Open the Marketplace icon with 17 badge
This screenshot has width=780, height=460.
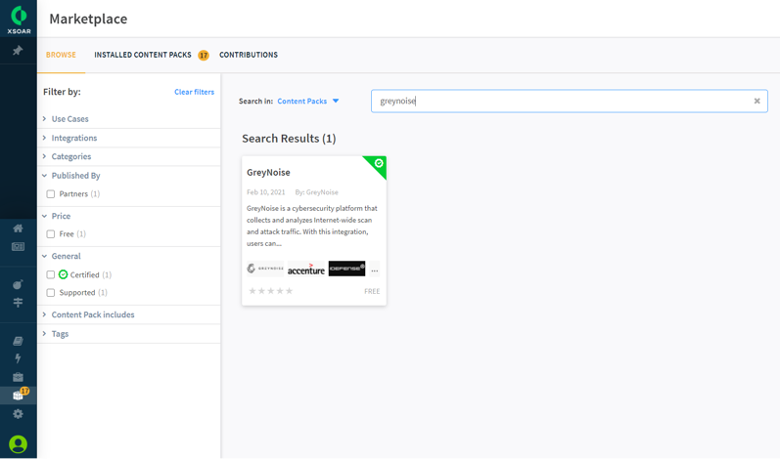coord(20,394)
